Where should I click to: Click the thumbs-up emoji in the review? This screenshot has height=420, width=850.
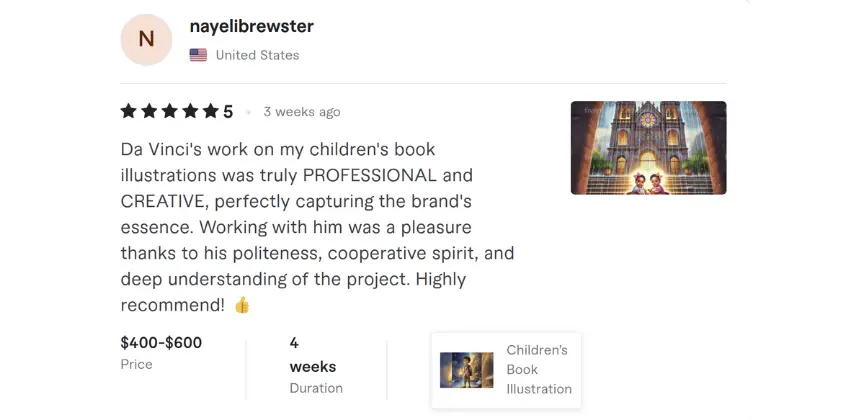[x=242, y=305]
